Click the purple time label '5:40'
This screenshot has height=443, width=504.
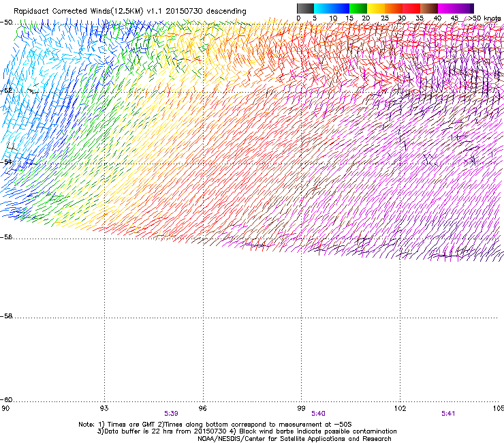tap(318, 414)
